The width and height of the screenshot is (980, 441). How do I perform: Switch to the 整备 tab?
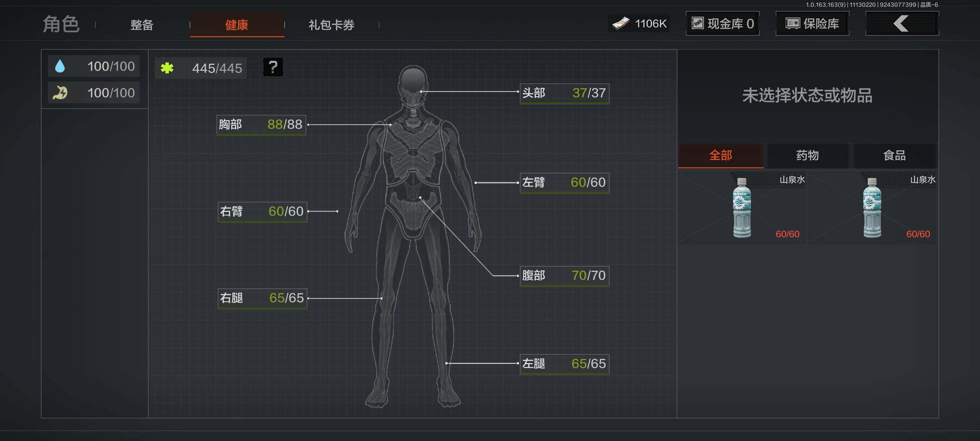click(142, 25)
